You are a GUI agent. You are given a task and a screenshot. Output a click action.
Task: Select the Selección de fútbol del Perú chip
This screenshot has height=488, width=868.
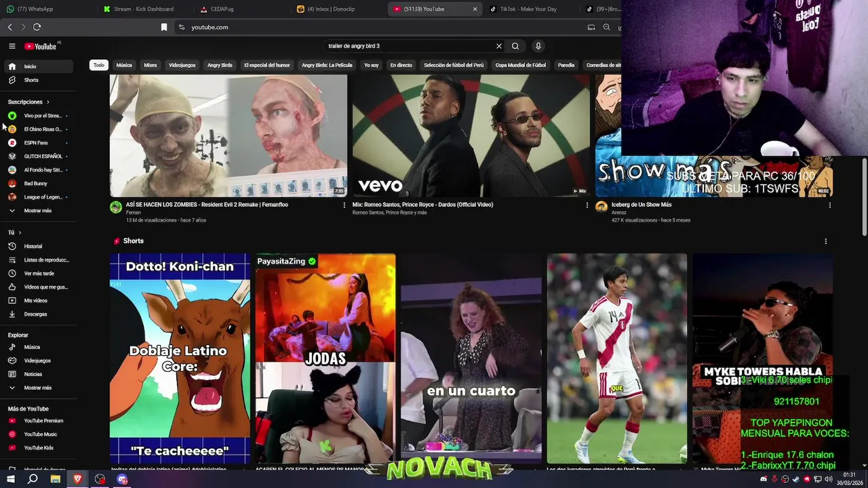coord(454,65)
